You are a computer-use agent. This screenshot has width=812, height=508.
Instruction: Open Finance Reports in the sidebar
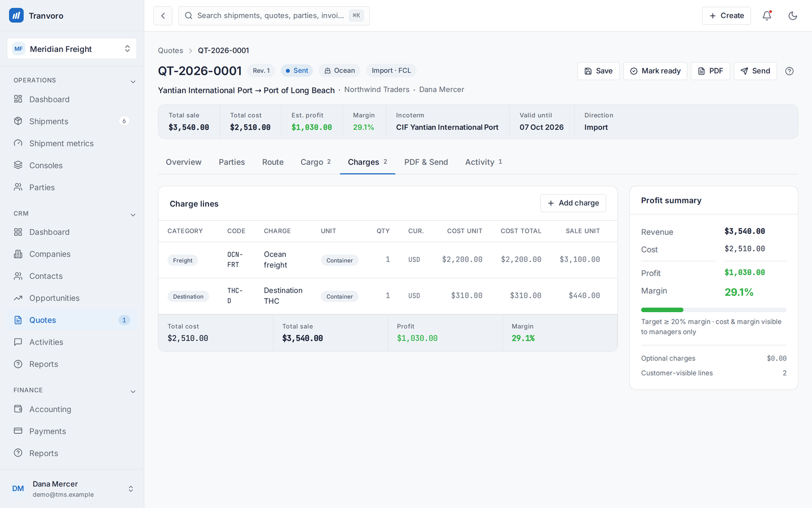(72, 453)
